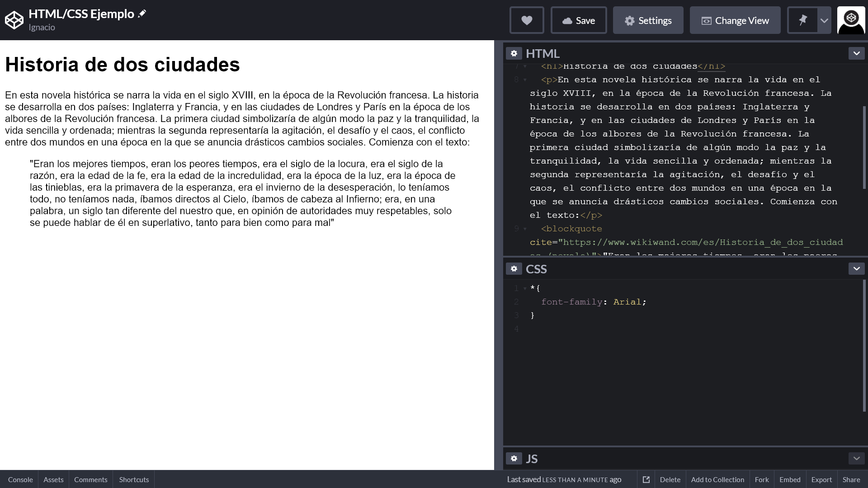Open the Assets tab
The image size is (868, 488).
[x=53, y=479]
